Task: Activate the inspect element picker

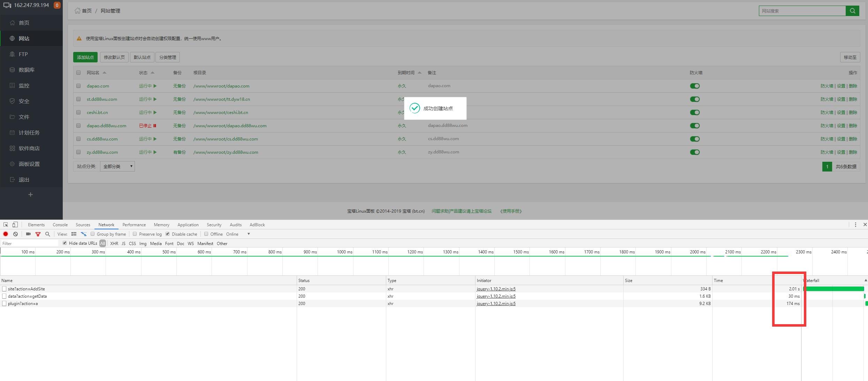Action: tap(6, 224)
